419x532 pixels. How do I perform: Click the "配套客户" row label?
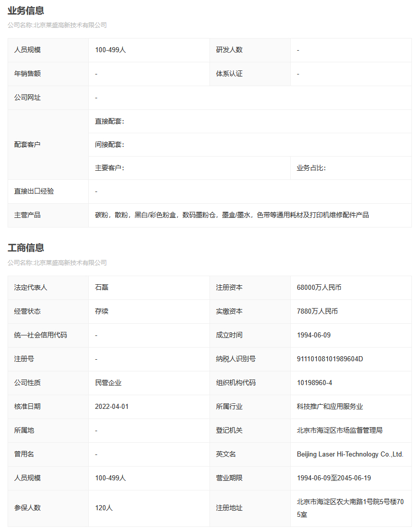coord(27,144)
